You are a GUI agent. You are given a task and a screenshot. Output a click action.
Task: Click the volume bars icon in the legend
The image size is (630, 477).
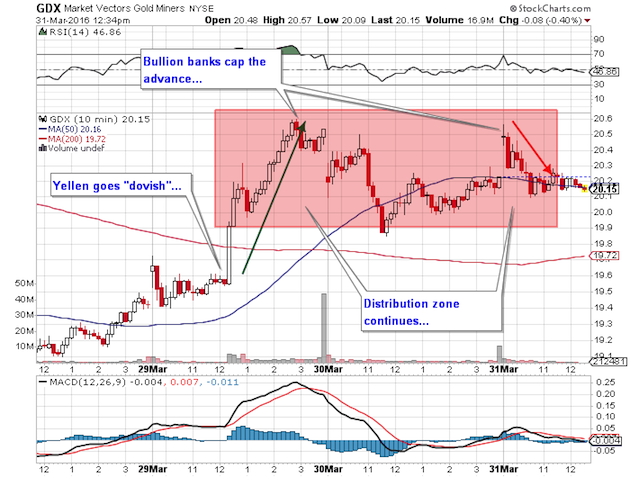(42, 148)
